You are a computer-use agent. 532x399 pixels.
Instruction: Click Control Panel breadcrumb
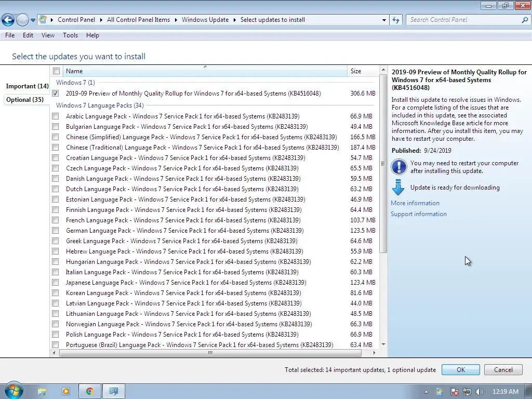click(76, 20)
